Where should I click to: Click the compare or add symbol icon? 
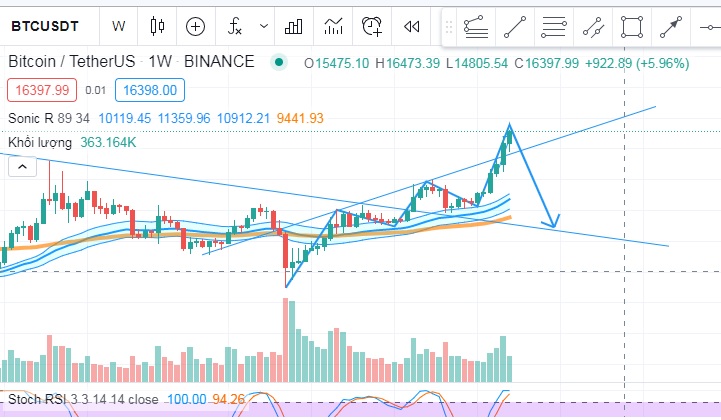tap(195, 25)
